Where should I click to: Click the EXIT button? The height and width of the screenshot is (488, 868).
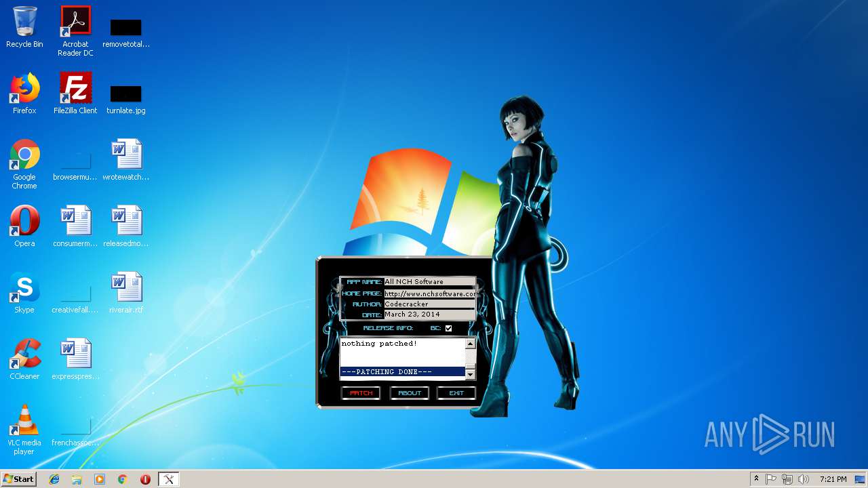(x=456, y=393)
